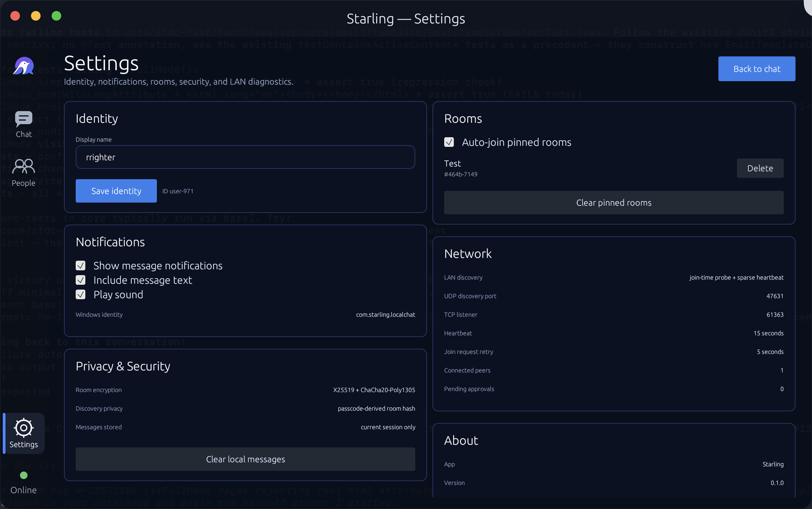The width and height of the screenshot is (812, 509).
Task: Open the Chat sidebar icon
Action: pyautogui.click(x=23, y=124)
